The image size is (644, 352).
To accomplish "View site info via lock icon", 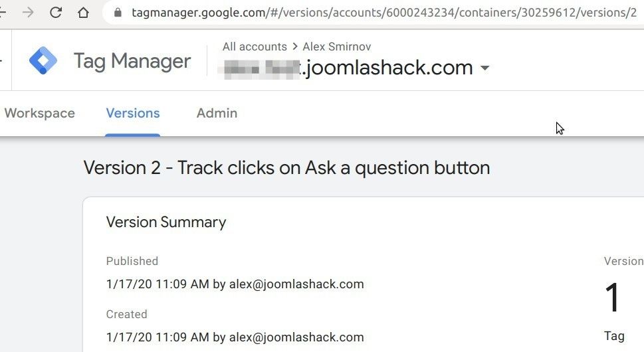I will [118, 13].
